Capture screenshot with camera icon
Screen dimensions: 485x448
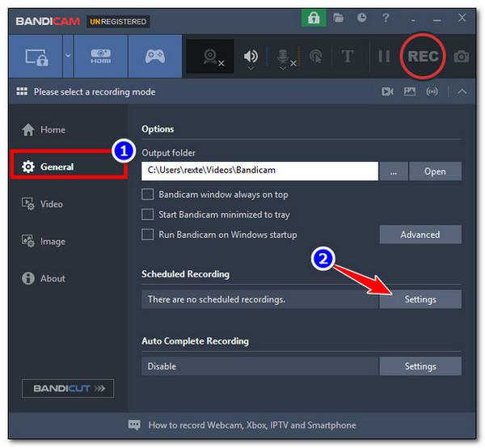(x=462, y=57)
